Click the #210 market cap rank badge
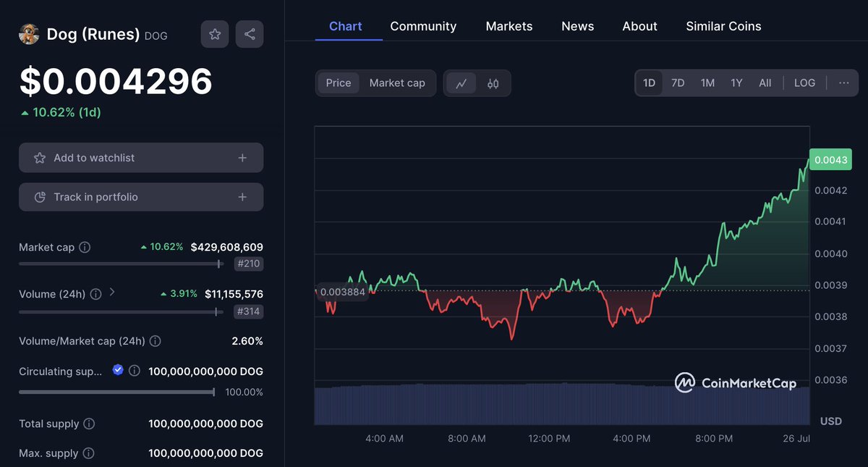The height and width of the screenshot is (467, 868). 250,264
